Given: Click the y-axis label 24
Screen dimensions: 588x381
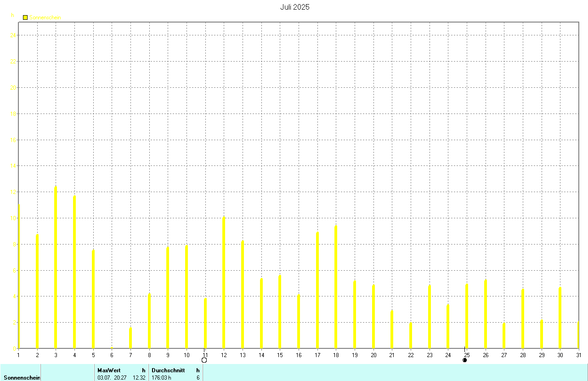Looking at the screenshot, I should tap(13, 35).
